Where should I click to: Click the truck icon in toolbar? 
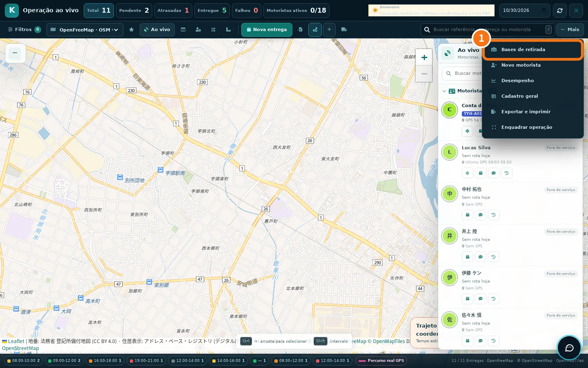click(x=344, y=29)
